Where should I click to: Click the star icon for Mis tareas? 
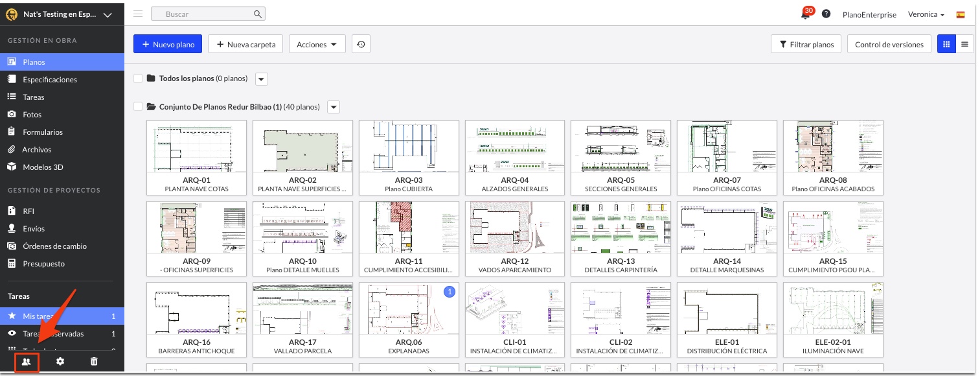(11, 316)
